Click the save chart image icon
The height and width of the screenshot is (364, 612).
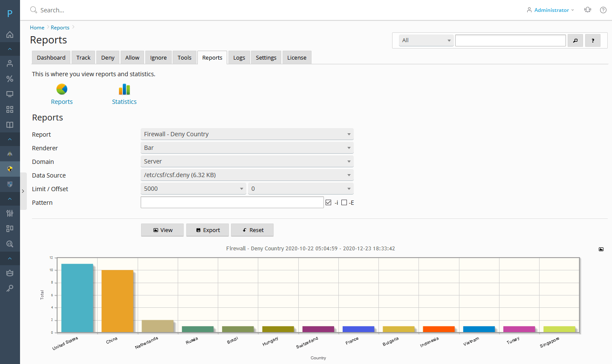601,249
